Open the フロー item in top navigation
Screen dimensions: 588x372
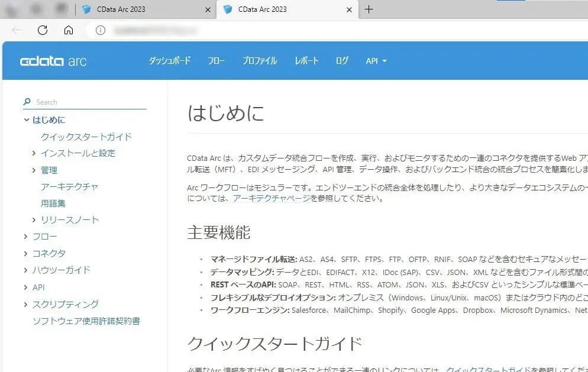(217, 61)
